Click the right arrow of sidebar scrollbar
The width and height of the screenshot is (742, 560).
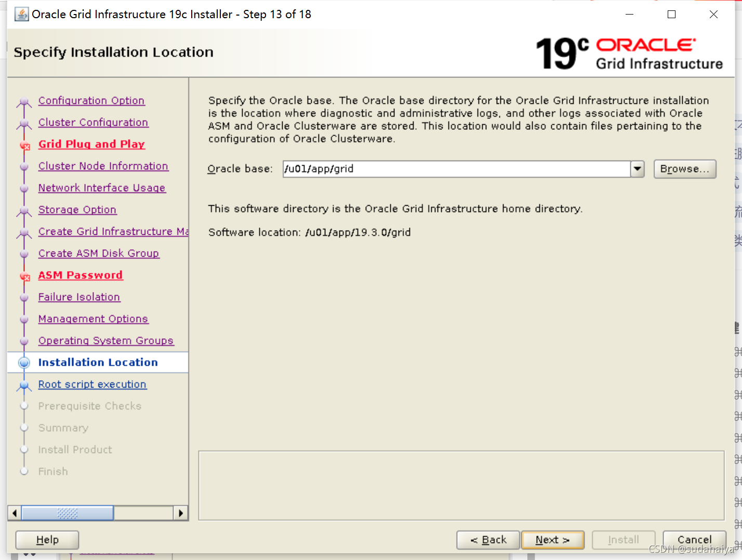180,513
